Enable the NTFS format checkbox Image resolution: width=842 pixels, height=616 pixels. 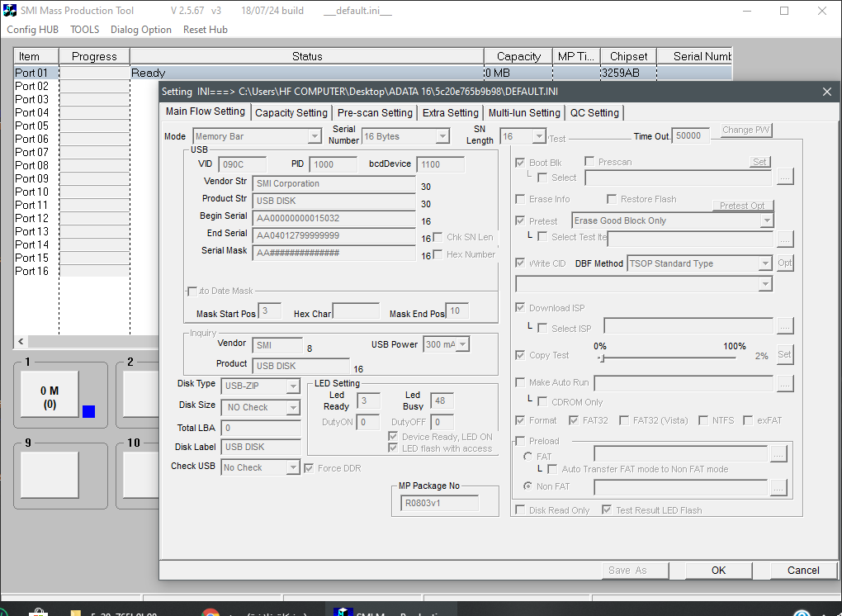(x=703, y=420)
